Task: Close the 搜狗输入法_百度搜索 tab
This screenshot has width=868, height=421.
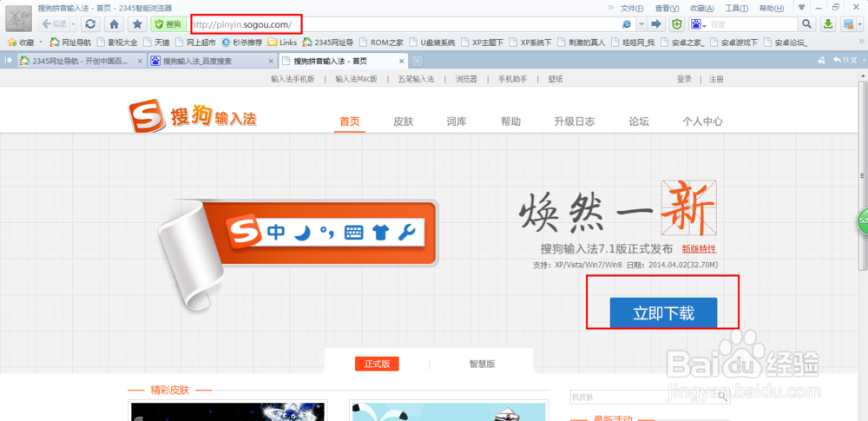Action: click(270, 61)
